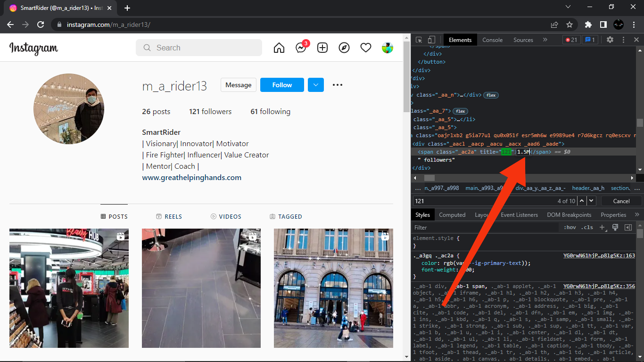Open Chrome side panel icon
Image resolution: width=644 pixels, height=362 pixels.
603,25
